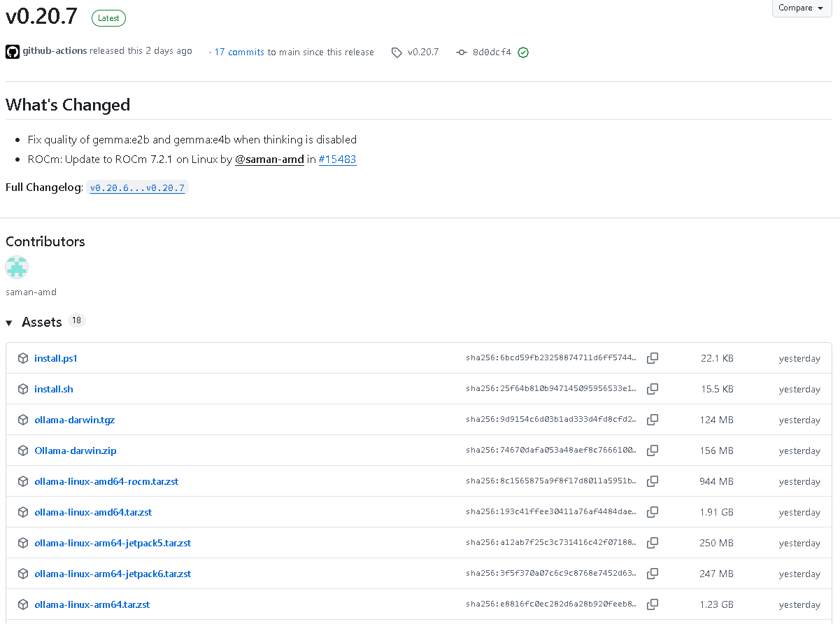
Task: Click the 1.23 GB file size
Action: [717, 604]
